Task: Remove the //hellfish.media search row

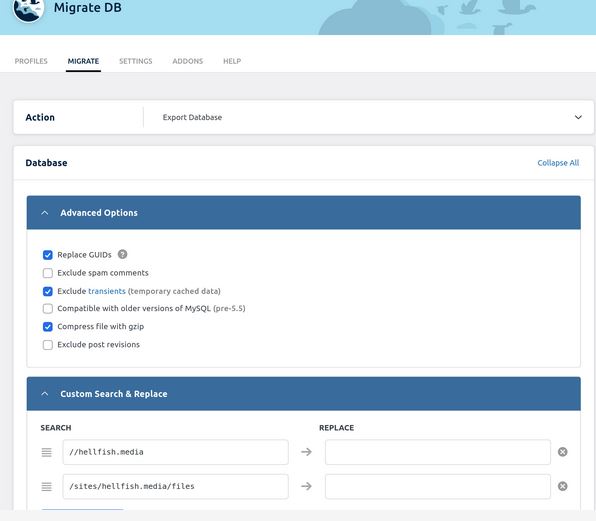Action: (x=563, y=452)
